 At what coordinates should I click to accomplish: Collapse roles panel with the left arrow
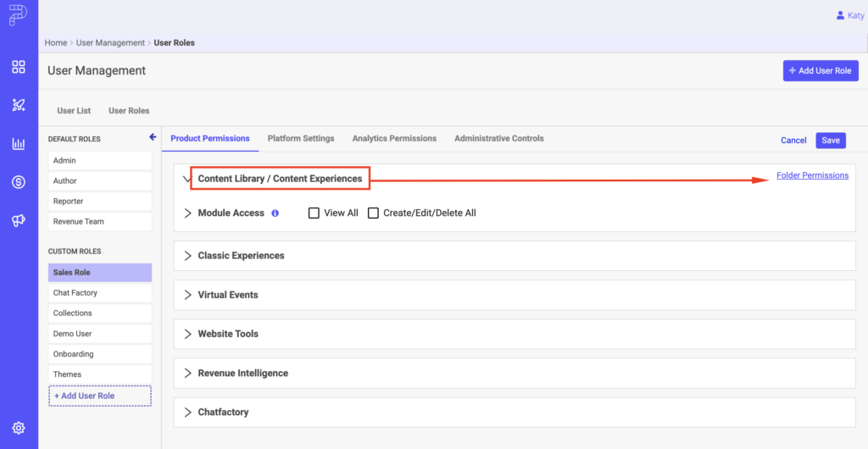153,137
